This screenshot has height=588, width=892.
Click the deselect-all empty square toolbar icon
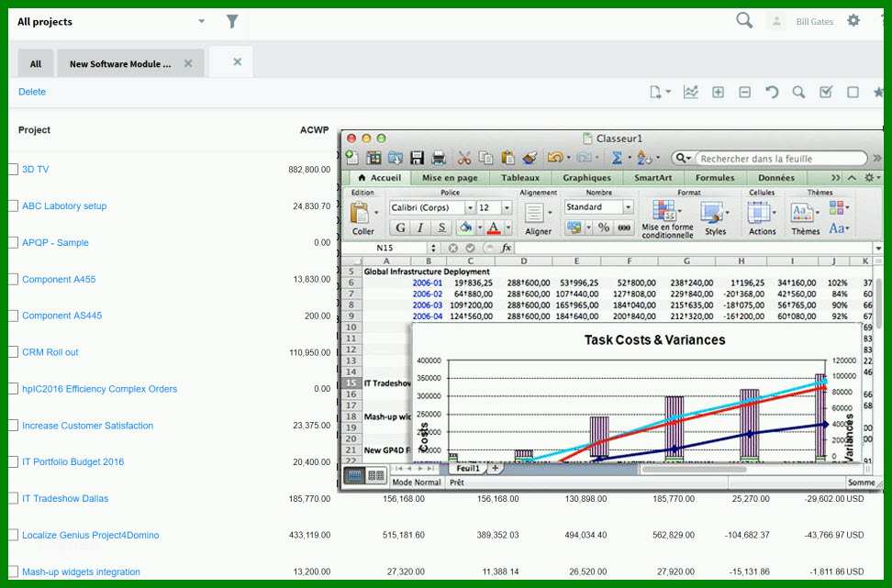point(853,92)
